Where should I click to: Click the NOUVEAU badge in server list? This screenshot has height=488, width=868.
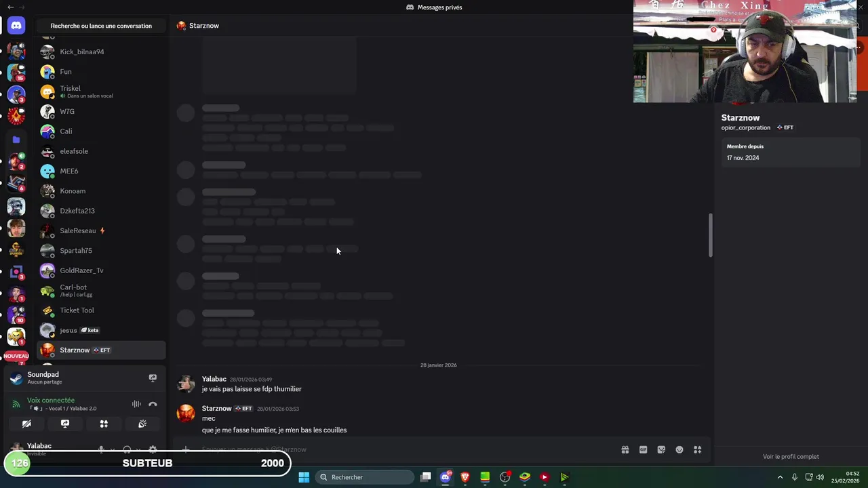point(16,356)
